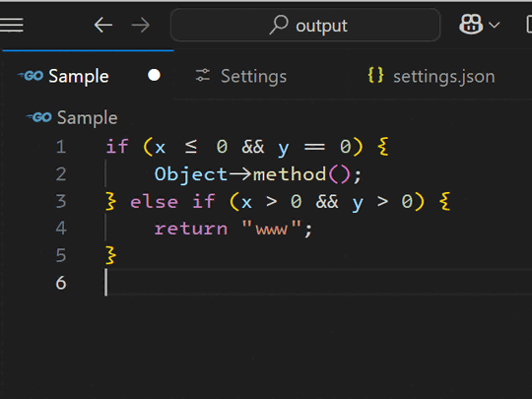Click the output command center search box

pyautogui.click(x=305, y=25)
